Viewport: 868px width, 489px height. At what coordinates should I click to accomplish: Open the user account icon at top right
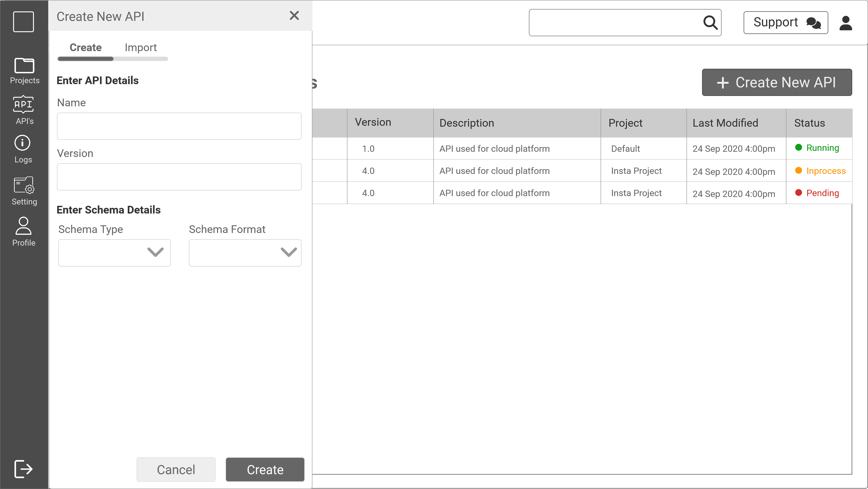point(845,23)
